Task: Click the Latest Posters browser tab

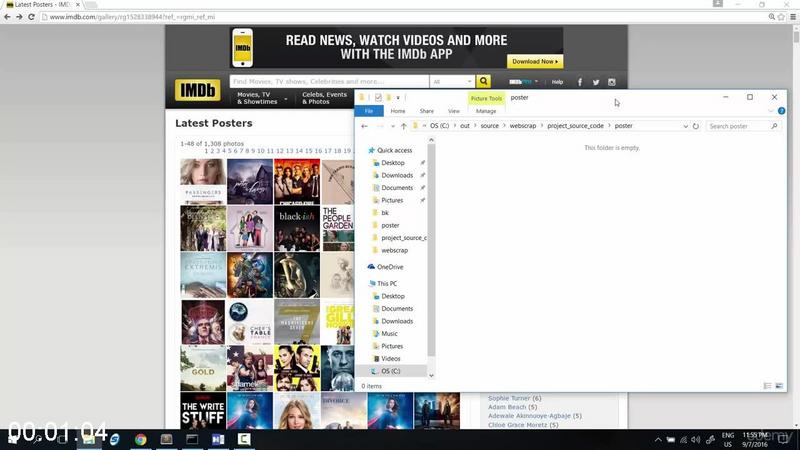Action: [x=43, y=5]
